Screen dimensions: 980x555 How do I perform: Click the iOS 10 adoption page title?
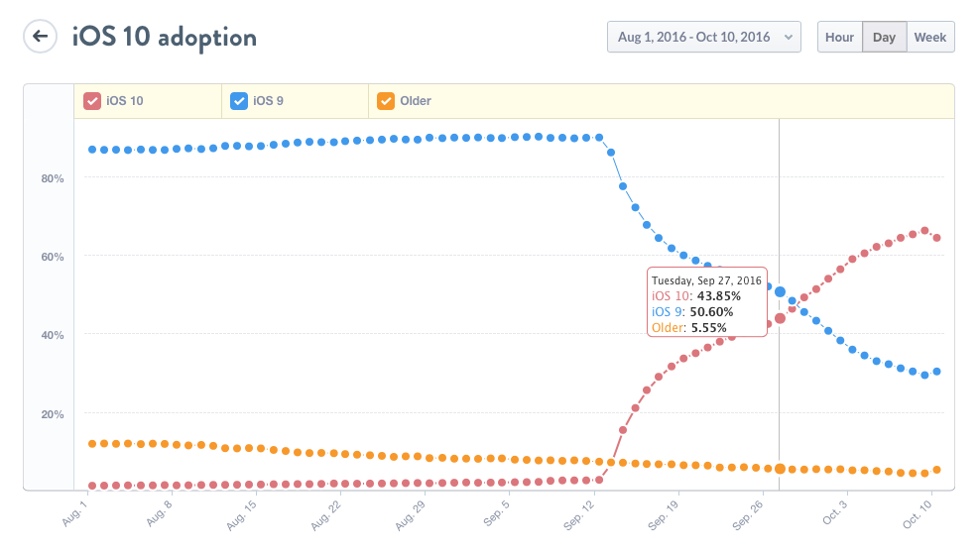click(165, 38)
